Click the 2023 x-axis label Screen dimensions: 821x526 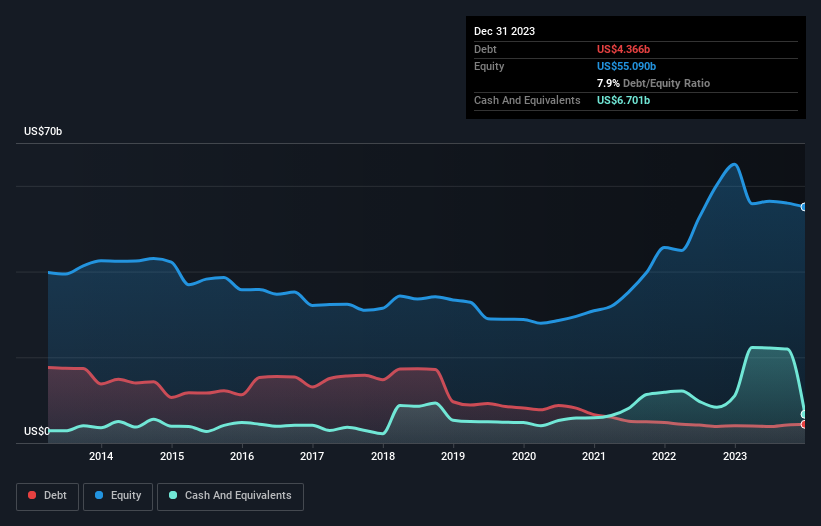[x=735, y=456]
